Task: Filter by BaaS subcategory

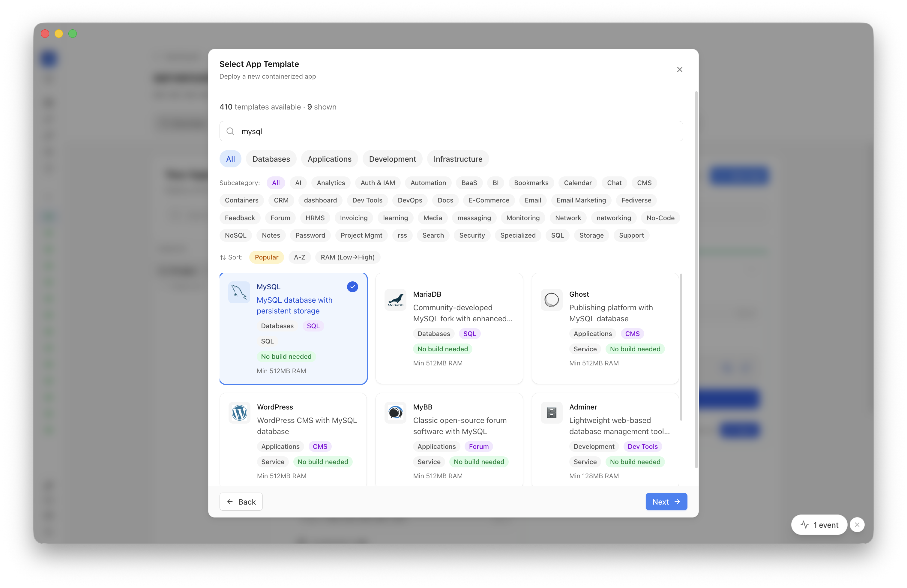Action: click(469, 183)
